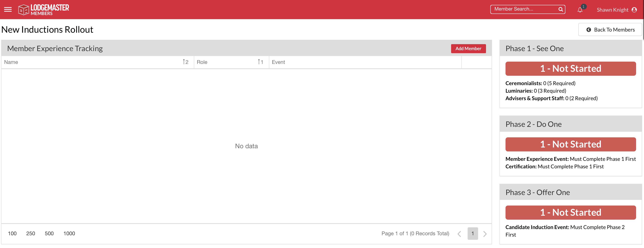
Task: Open the hamburger navigation menu
Action: 8,10
